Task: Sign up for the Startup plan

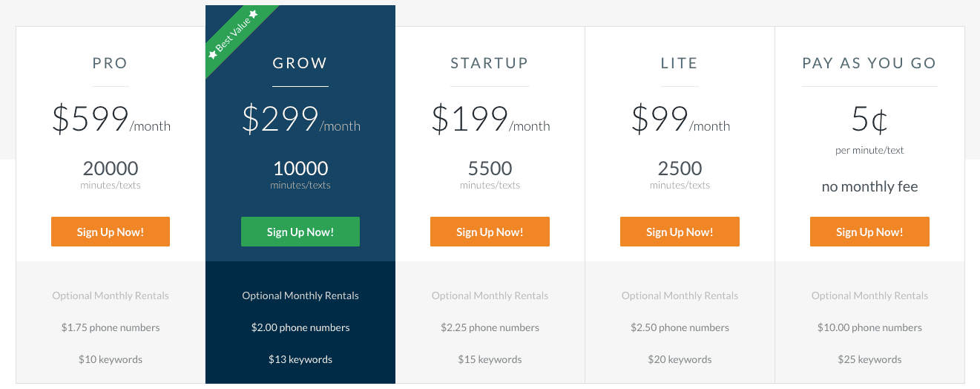Action: click(490, 232)
